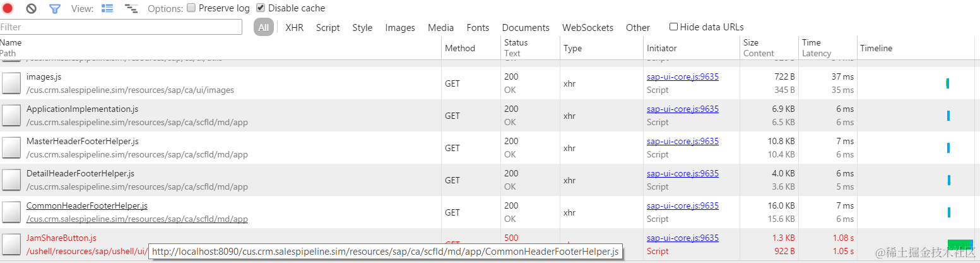980x263 pixels.
Task: Click file icon of DetailHeaderFooterHelper.js row
Action: click(11, 180)
